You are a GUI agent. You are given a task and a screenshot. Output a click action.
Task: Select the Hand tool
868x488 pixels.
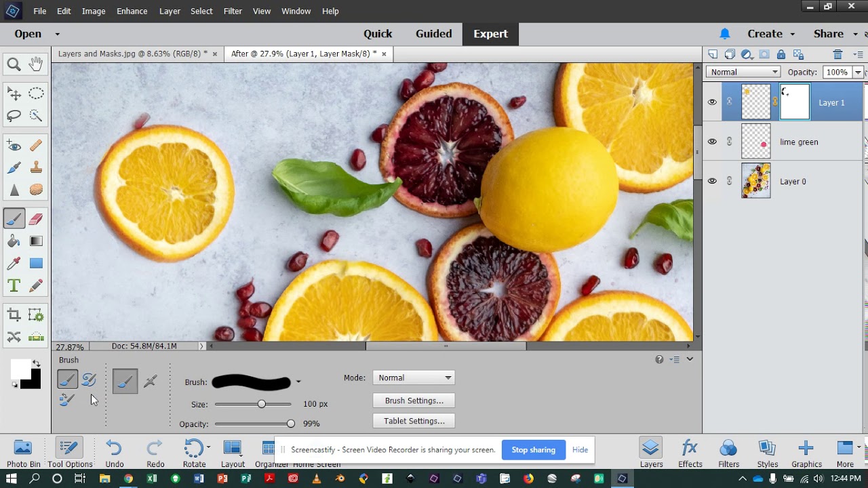pos(36,64)
